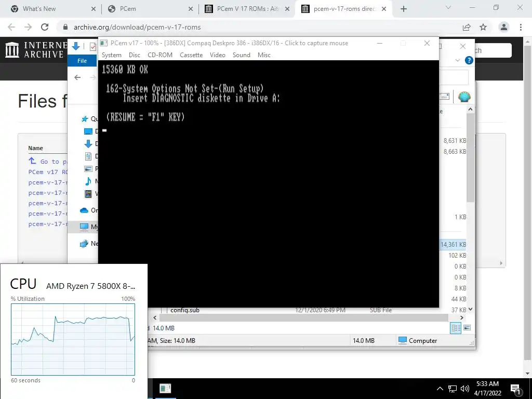532x399 pixels.
Task: Expand Explorer ribbon with chevron
Action: [x=457, y=60]
